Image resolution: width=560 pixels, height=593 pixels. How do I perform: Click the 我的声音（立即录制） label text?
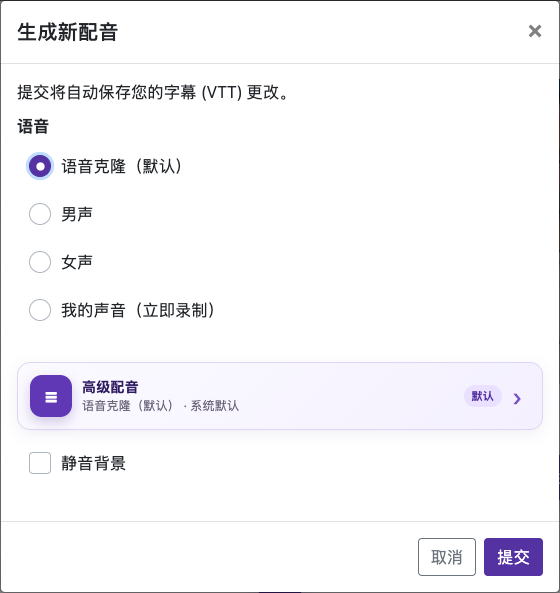pyautogui.click(x=138, y=310)
